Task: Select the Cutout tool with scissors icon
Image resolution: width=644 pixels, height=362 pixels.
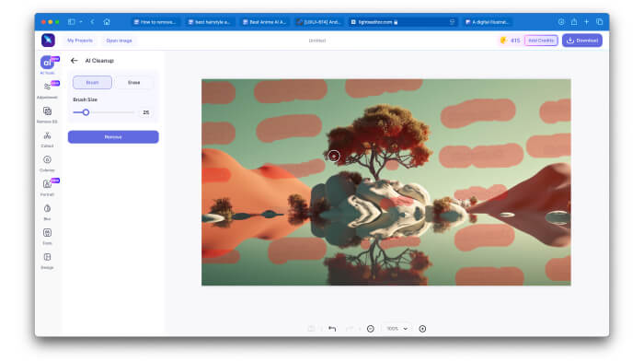Action: click(47, 139)
